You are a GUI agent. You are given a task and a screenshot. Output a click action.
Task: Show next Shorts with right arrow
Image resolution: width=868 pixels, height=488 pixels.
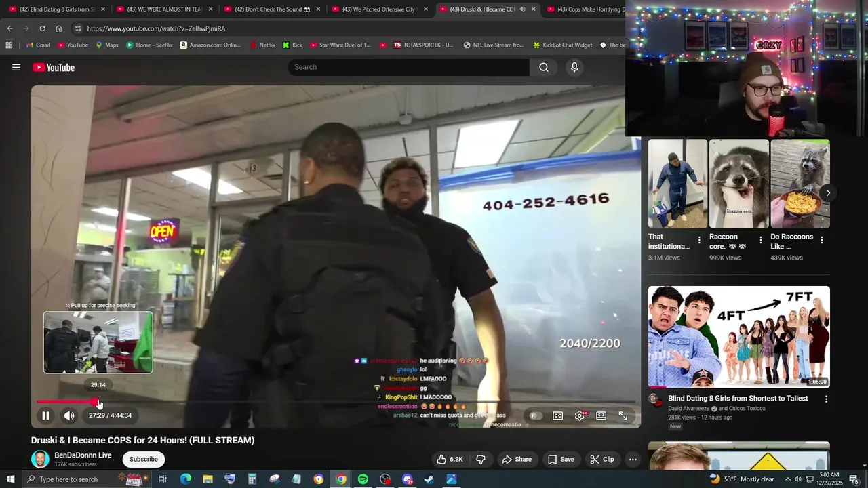tap(828, 193)
